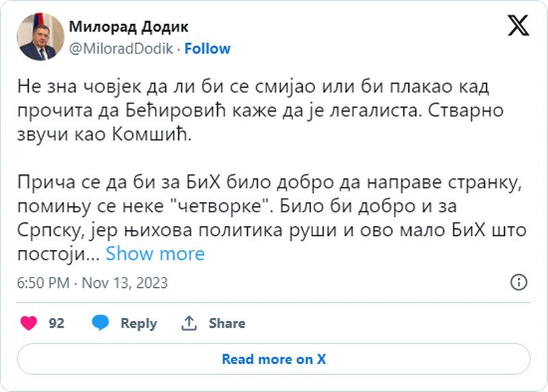Click the Nov 13, 2023 date
548x392 pixels.
125,282
